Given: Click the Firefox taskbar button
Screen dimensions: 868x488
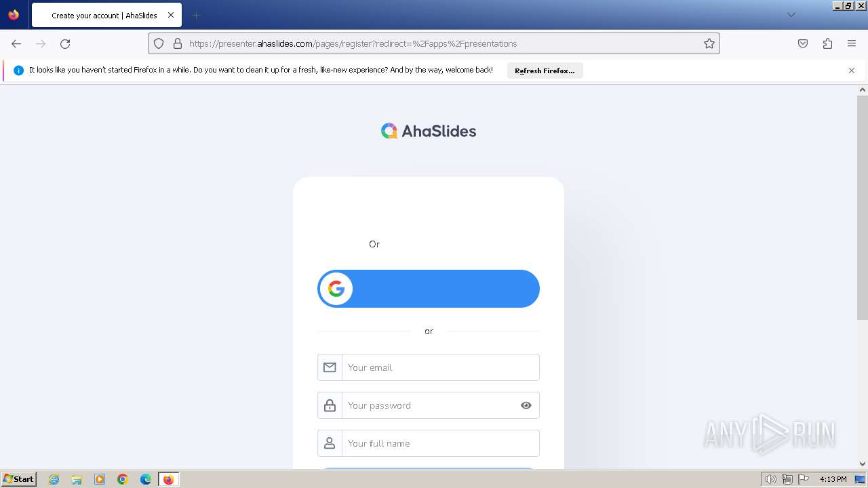Looking at the screenshot, I should [x=168, y=479].
